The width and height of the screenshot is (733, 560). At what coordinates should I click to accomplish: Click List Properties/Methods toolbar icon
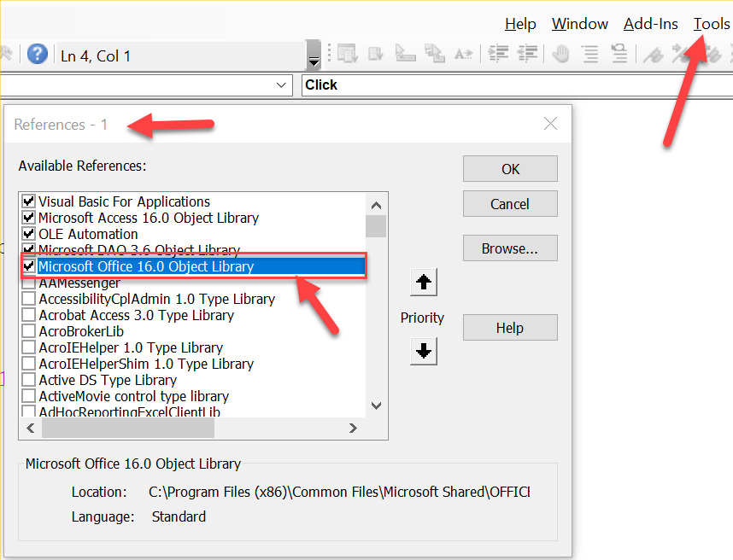[347, 54]
